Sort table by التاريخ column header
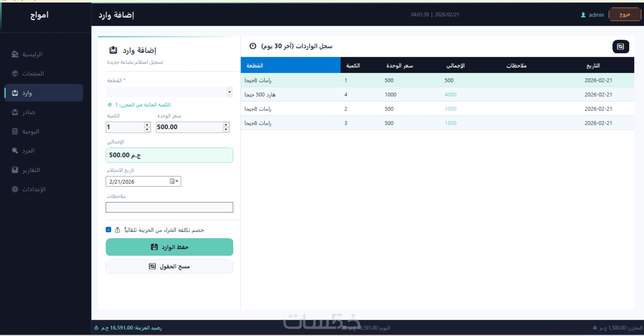 (x=593, y=65)
